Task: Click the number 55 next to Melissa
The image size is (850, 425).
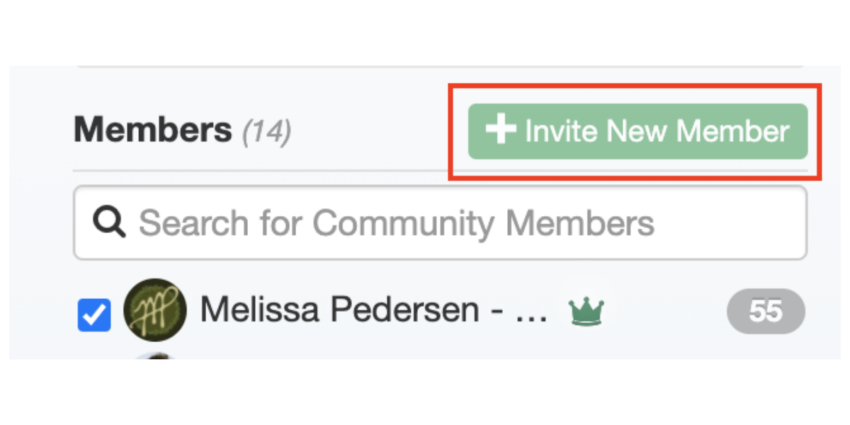Action: [765, 311]
